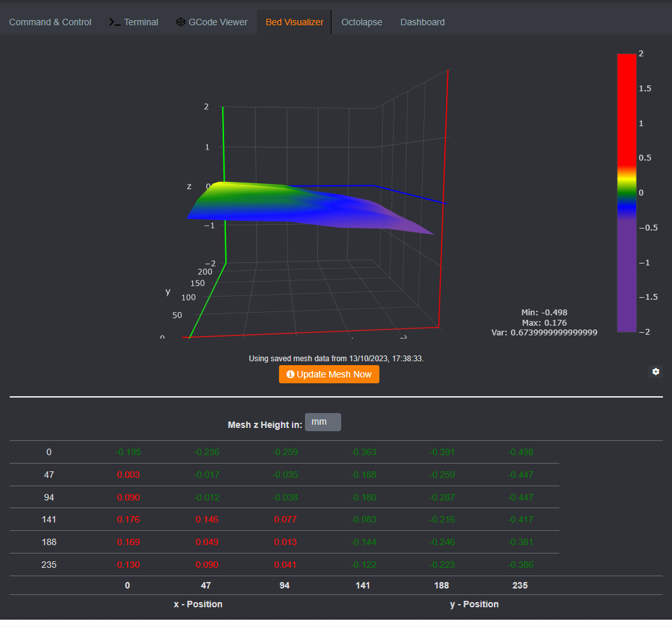This screenshot has width=672, height=628.
Task: Click the Max: 0.176 value
Action: pos(544,323)
